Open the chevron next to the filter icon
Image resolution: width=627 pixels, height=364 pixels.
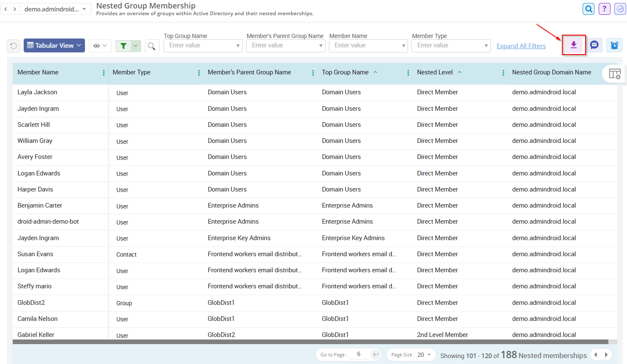135,45
